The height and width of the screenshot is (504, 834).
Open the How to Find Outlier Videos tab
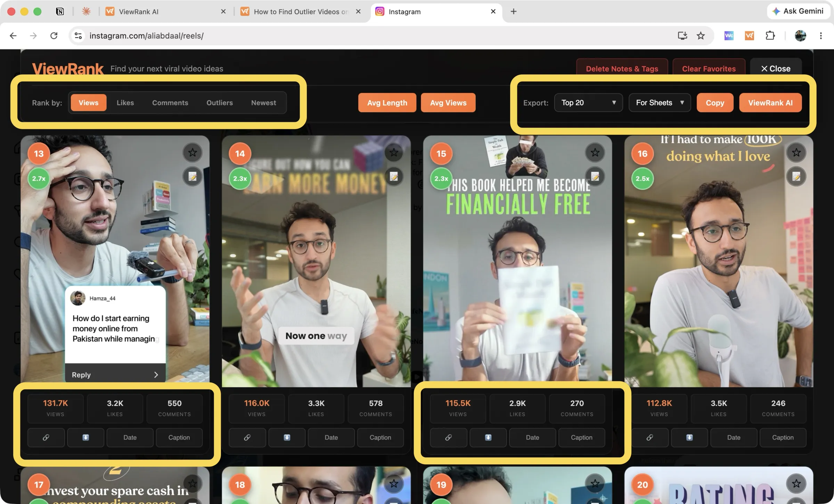[302, 12]
